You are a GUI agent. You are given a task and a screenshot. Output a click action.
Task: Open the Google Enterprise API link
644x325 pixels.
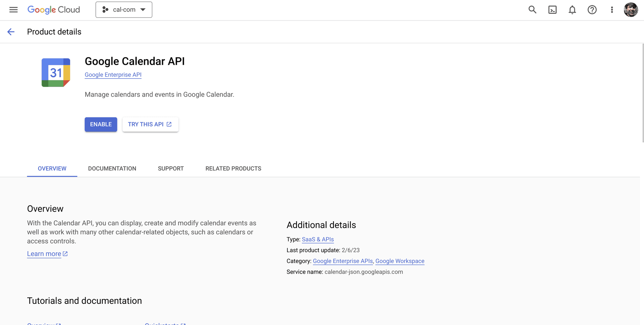point(113,75)
